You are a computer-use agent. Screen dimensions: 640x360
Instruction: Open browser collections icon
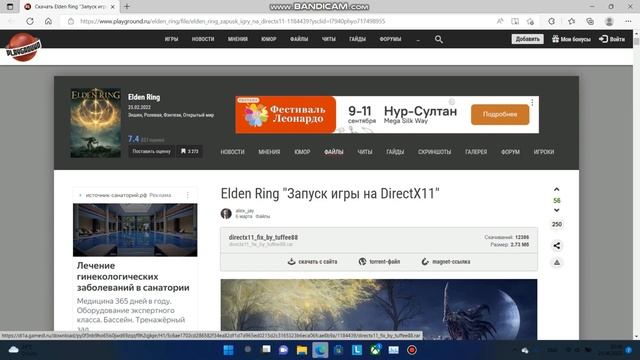click(x=590, y=21)
